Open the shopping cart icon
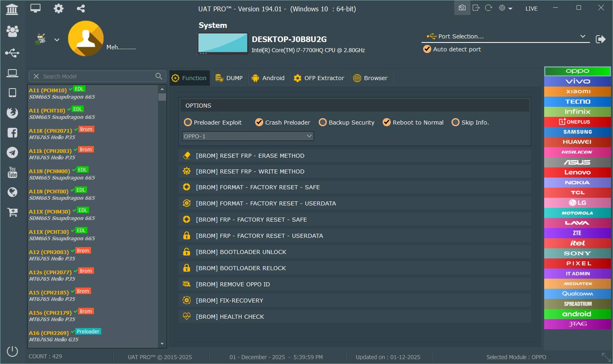 (x=12, y=212)
